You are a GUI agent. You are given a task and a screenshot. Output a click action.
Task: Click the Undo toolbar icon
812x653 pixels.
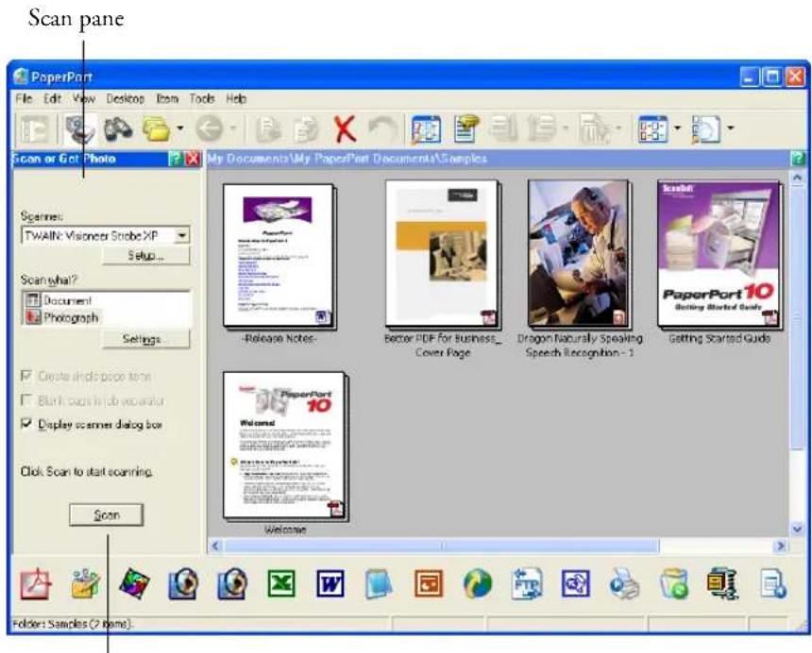click(x=382, y=129)
